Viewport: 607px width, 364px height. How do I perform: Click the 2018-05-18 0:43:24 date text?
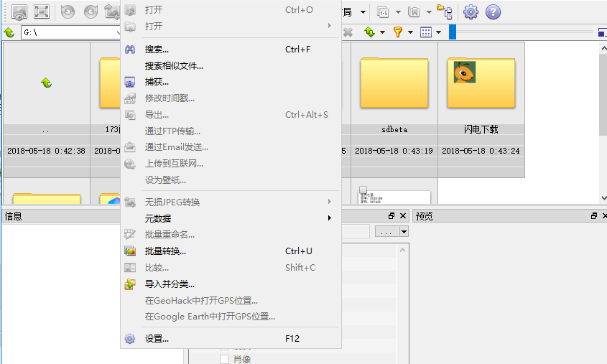click(x=481, y=151)
